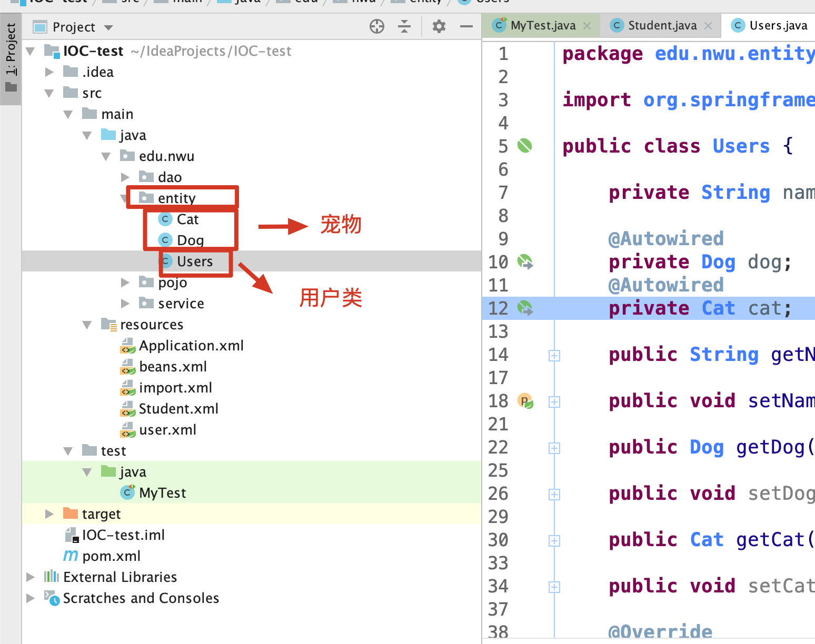Open Project panel settings gear
Viewport: 815px width, 644px height.
[x=439, y=26]
